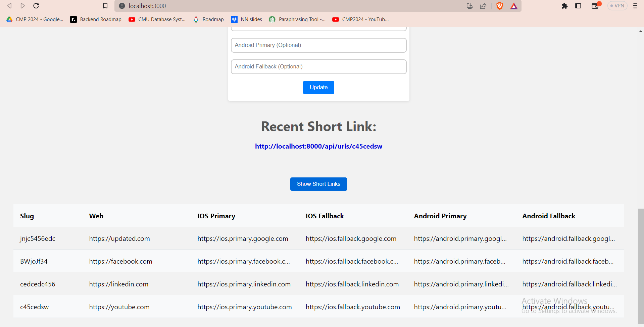The image size is (644, 327).
Task: View site information icon in address bar
Action: (x=122, y=6)
